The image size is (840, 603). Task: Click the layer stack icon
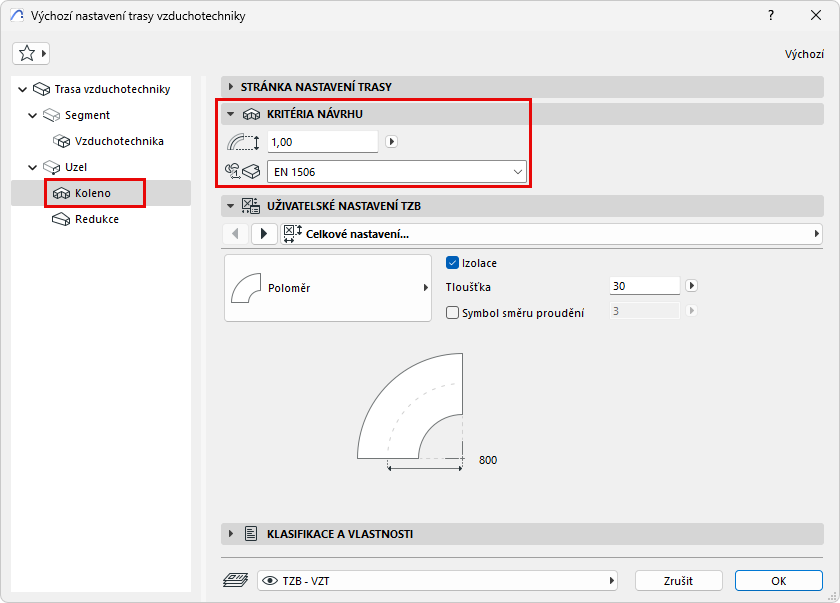click(x=236, y=581)
